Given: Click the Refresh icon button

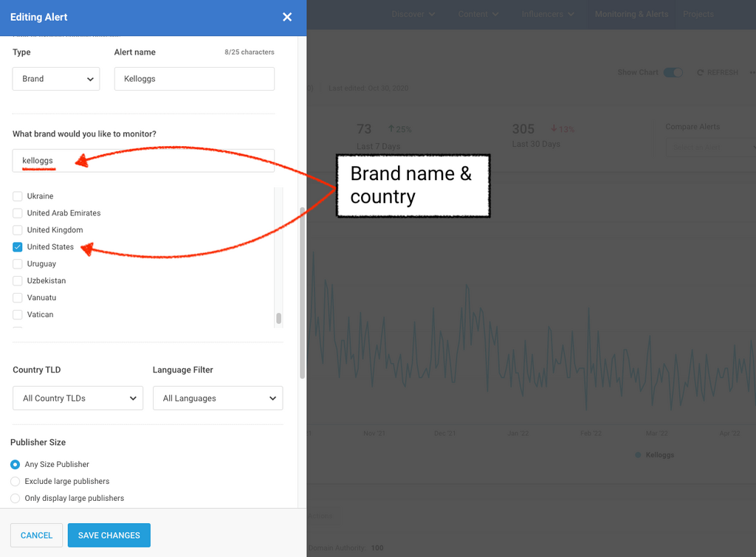Looking at the screenshot, I should click(700, 72).
